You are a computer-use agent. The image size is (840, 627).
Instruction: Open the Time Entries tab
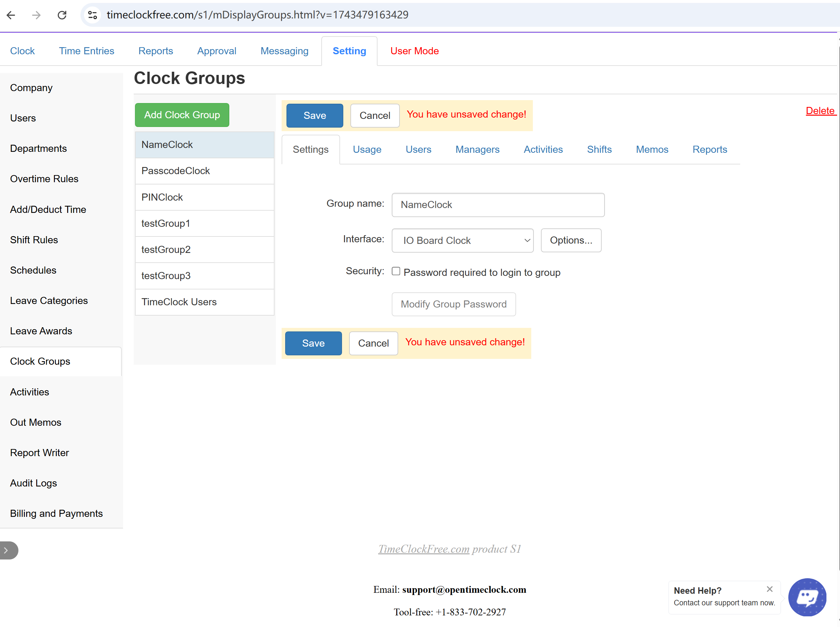click(x=87, y=51)
